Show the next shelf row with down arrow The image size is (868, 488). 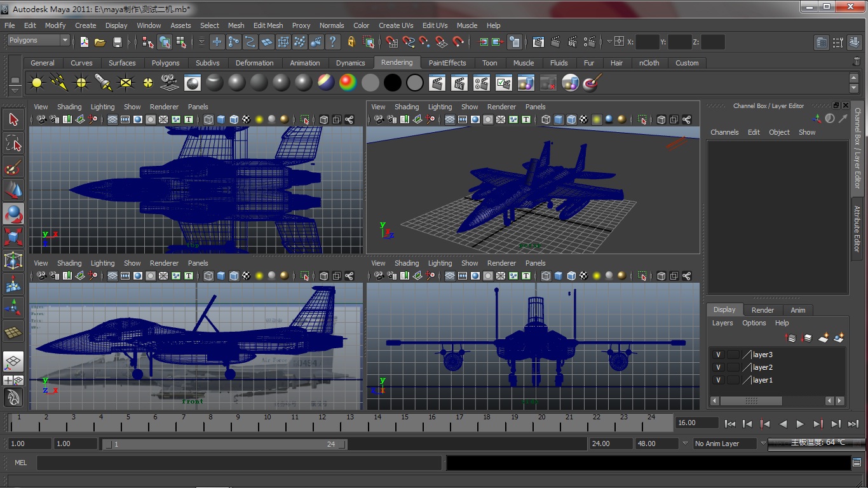point(854,88)
